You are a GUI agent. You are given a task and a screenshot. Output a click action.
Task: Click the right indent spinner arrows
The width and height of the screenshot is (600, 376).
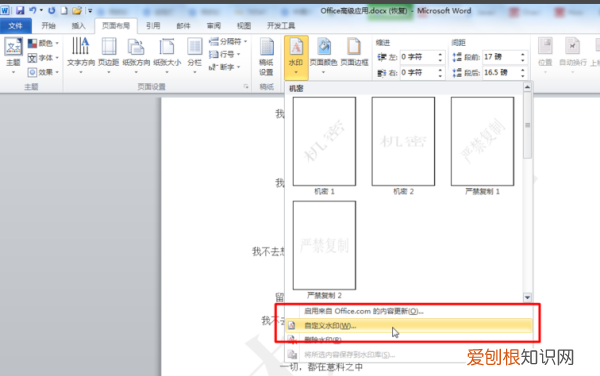440,72
